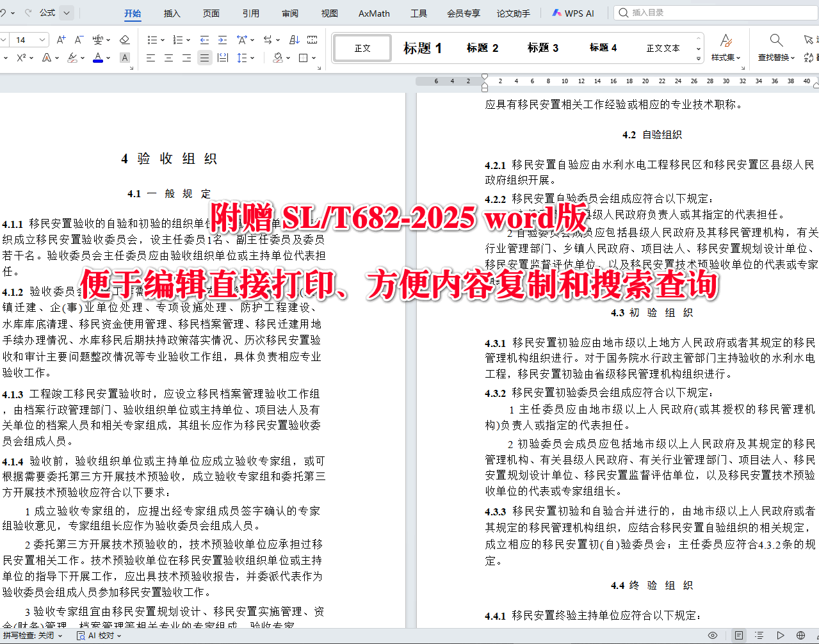The width and height of the screenshot is (819, 644).
Task: Expand the 公式 dropdown in quick access toolbar
Action: 68,12
